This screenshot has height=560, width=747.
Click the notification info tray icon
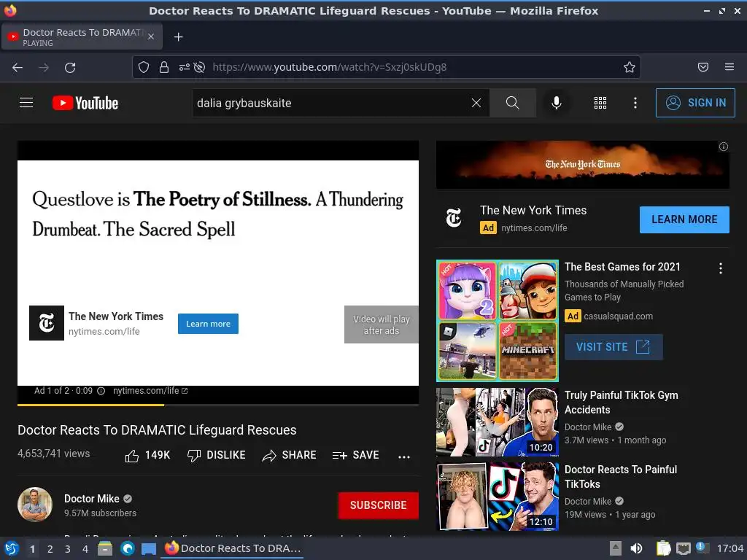click(703, 548)
